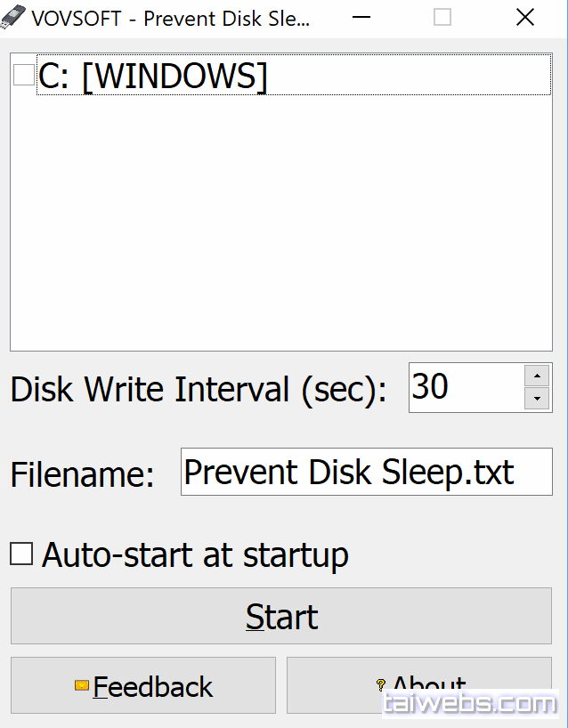Close the Prevent Disk Sleep window

[x=525, y=18]
